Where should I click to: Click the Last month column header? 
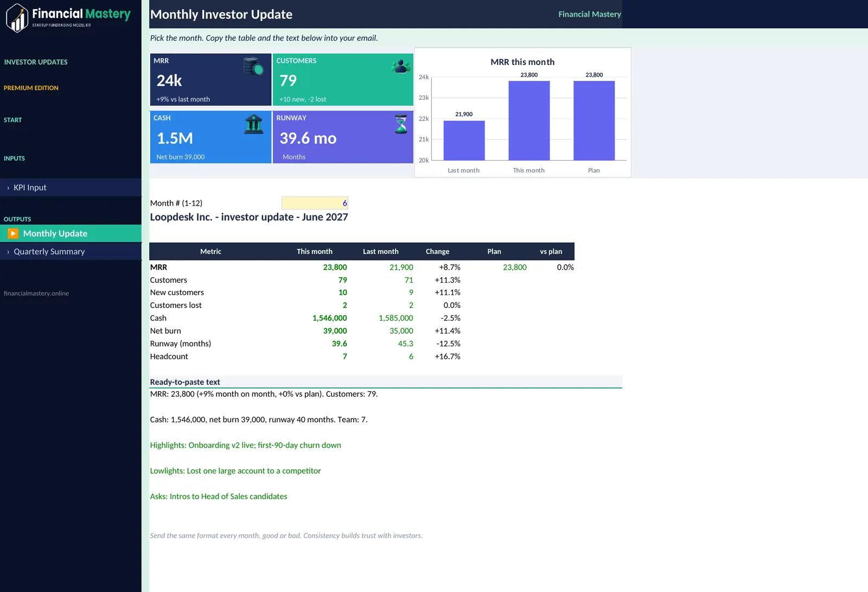pyautogui.click(x=381, y=251)
